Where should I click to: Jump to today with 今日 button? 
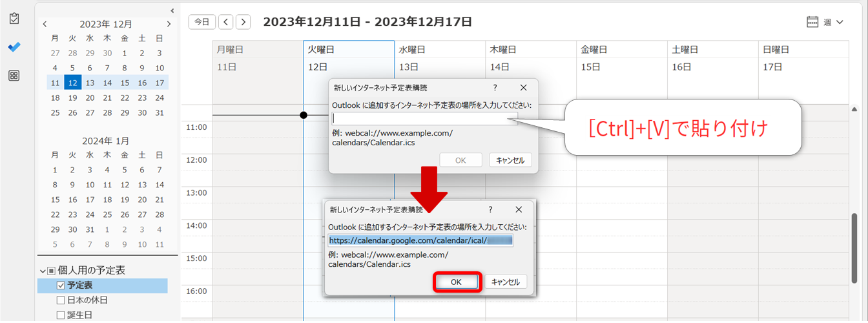[x=202, y=22]
